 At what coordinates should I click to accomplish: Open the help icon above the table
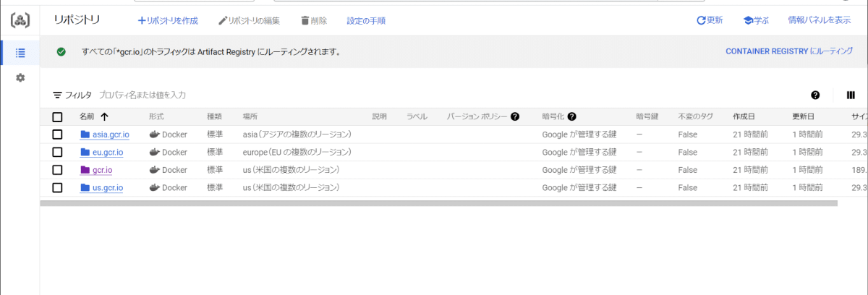[815, 95]
